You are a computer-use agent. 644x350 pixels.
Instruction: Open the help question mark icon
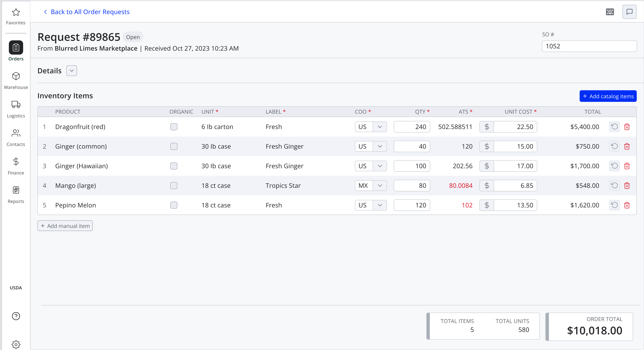point(16,316)
